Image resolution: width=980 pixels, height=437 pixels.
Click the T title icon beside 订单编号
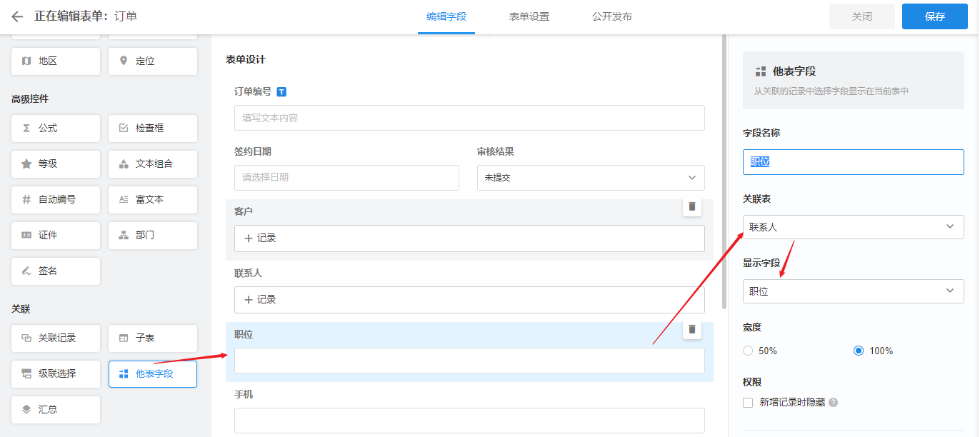[281, 92]
